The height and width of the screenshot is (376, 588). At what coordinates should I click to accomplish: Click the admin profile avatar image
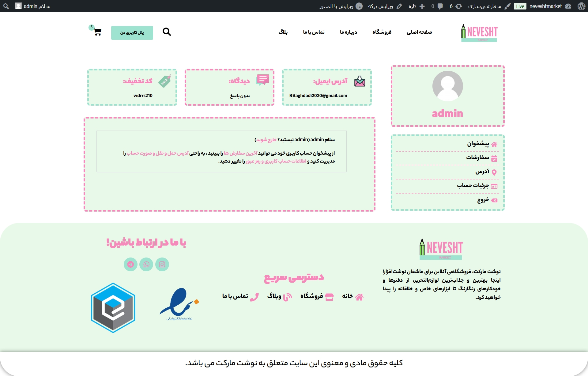click(447, 86)
